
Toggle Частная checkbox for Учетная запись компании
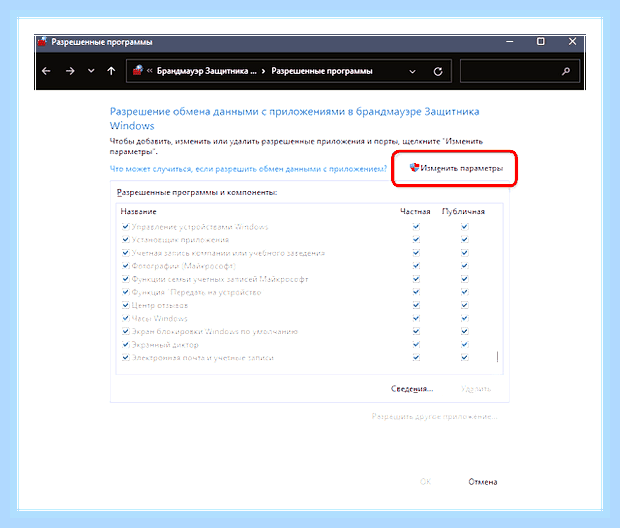[x=416, y=253]
